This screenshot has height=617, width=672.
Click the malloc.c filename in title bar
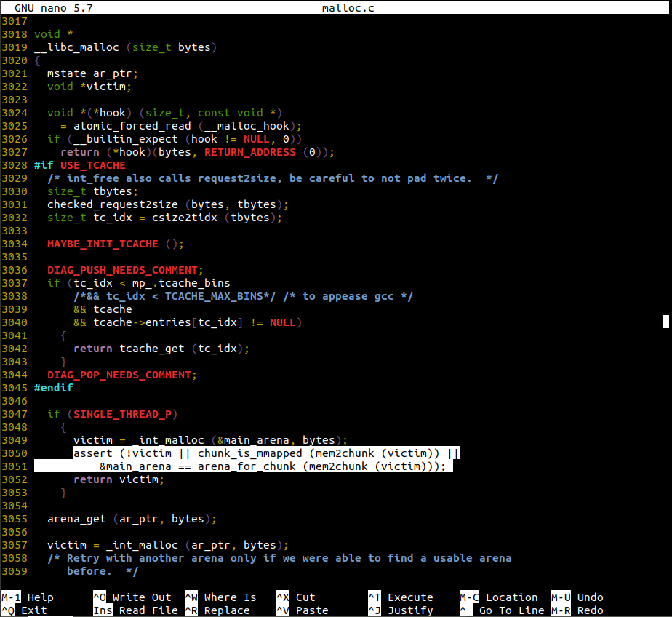pyautogui.click(x=348, y=8)
